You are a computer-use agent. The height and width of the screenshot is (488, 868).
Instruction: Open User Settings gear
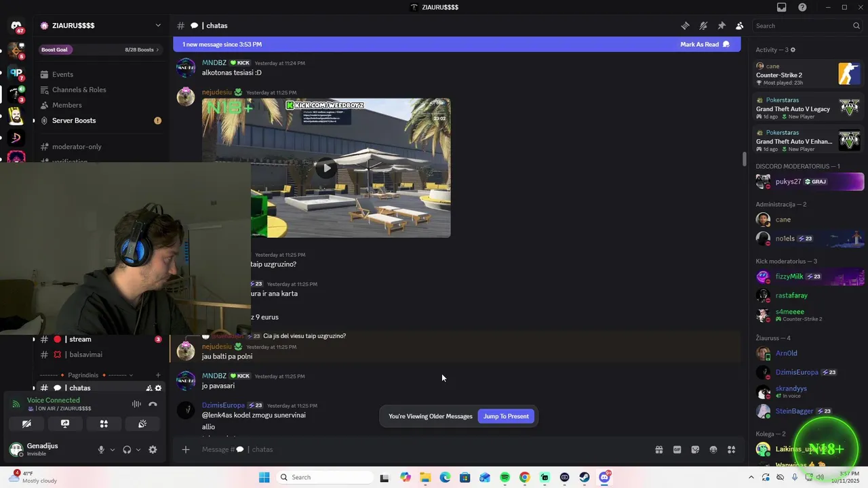pyautogui.click(x=153, y=449)
